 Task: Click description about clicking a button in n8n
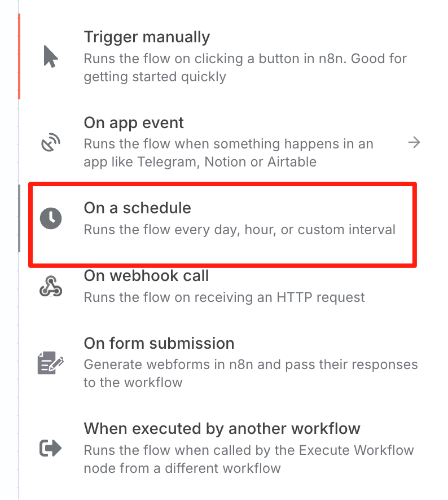(x=245, y=68)
